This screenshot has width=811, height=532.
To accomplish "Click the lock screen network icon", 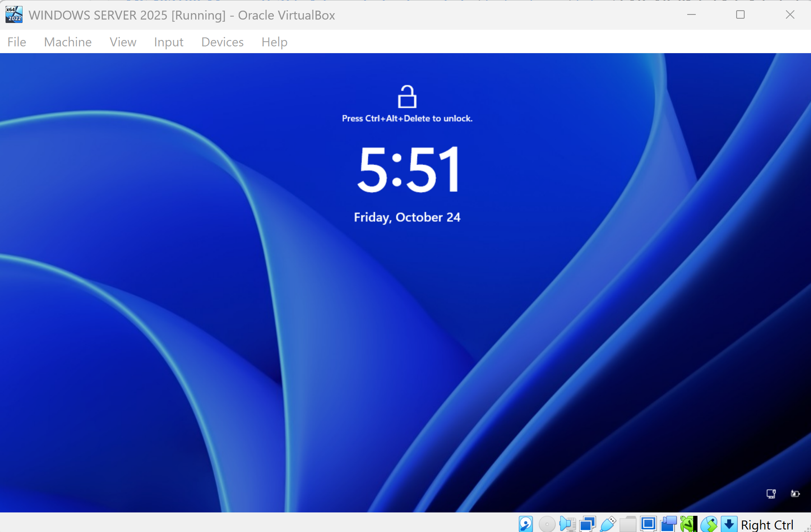I will coord(771,494).
